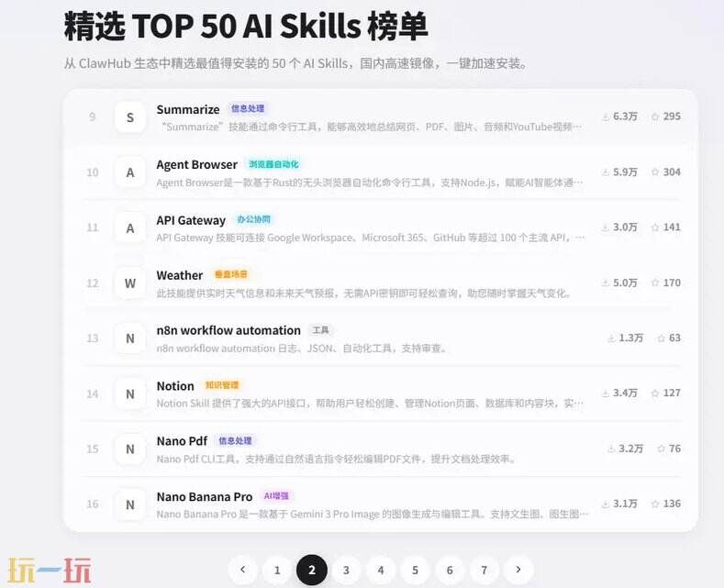Jump to page 4

(381, 570)
